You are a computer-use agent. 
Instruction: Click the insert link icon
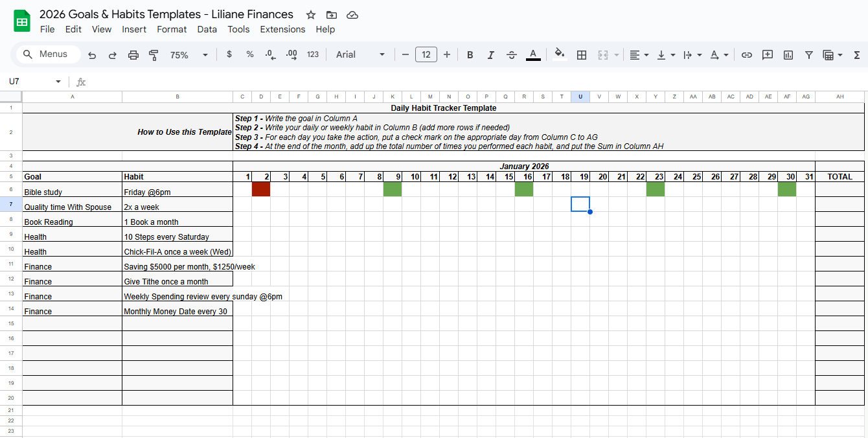746,54
